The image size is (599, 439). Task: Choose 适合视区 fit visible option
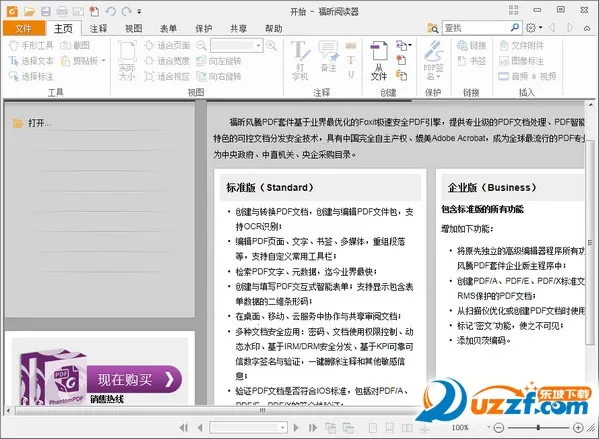167,76
